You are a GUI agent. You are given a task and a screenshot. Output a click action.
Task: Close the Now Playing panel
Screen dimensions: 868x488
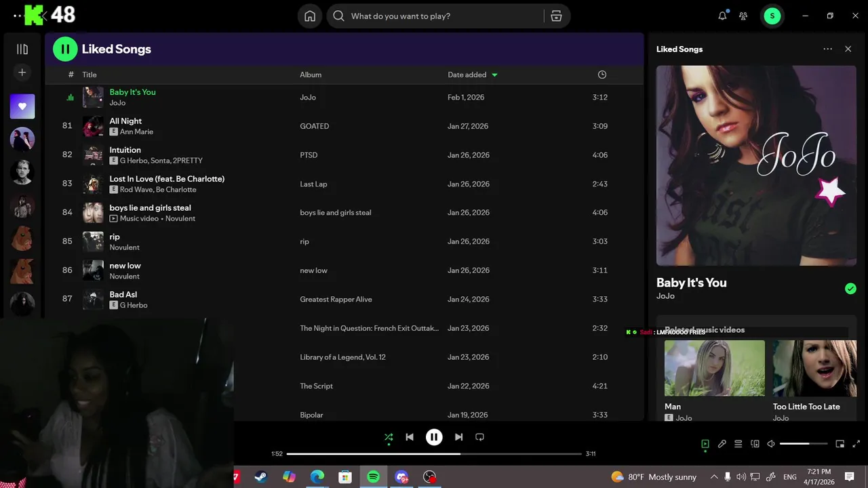pos(848,49)
